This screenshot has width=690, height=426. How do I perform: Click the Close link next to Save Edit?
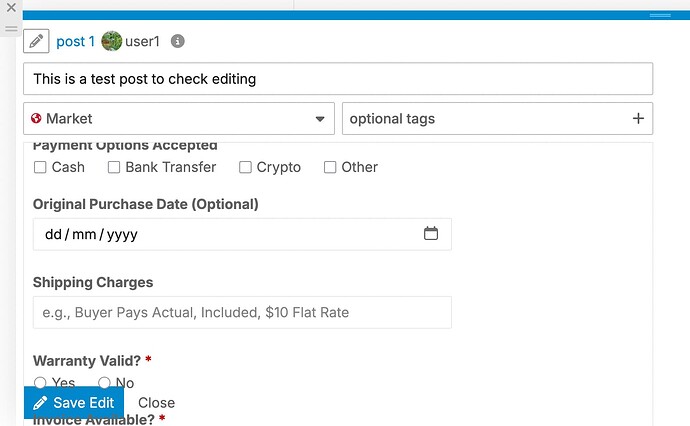(156, 403)
